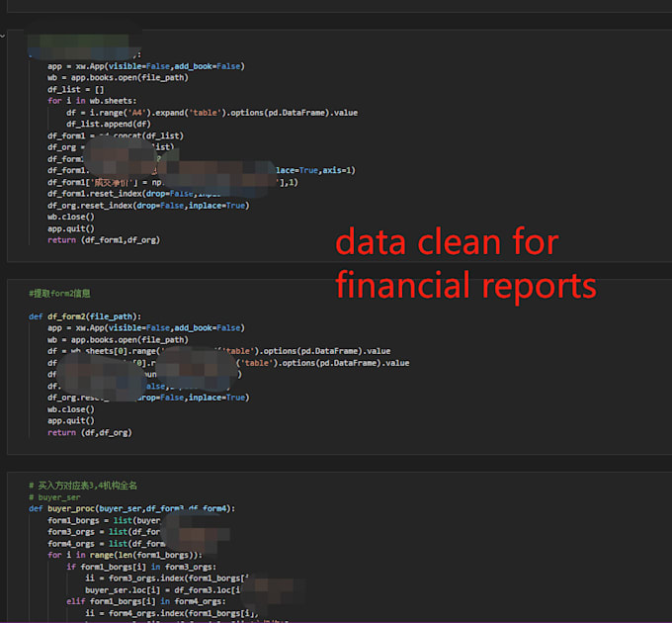Click the 'for i in wb.sheets:' line
The height and width of the screenshot is (623, 672).
click(x=92, y=101)
